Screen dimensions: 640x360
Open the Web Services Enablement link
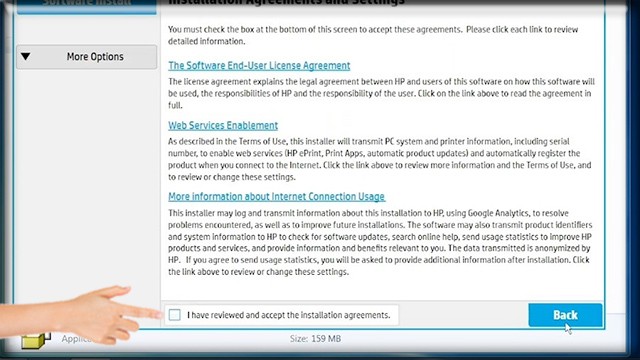click(223, 125)
